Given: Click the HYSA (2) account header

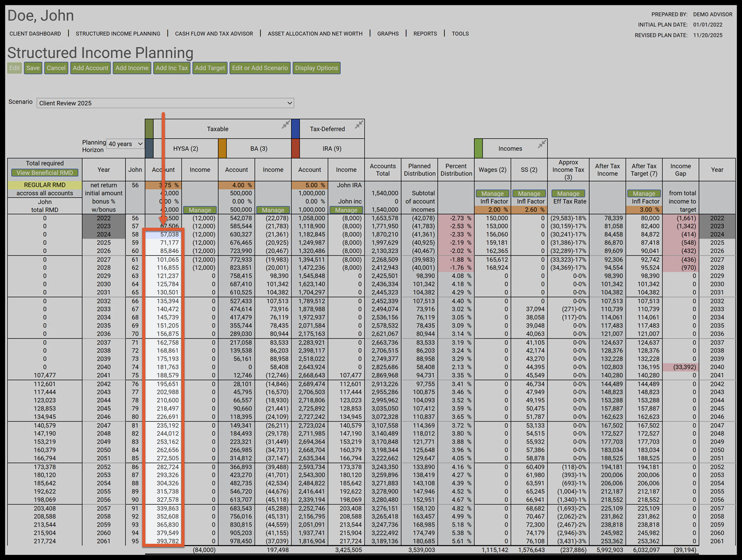Looking at the screenshot, I should 185,148.
